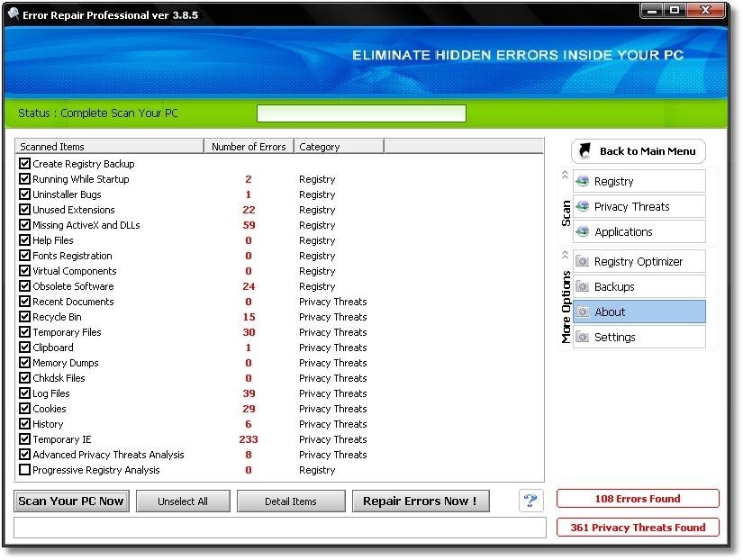This screenshot has height=560, width=743.
Task: Sort by the Number of Errors column header
Action: click(249, 147)
